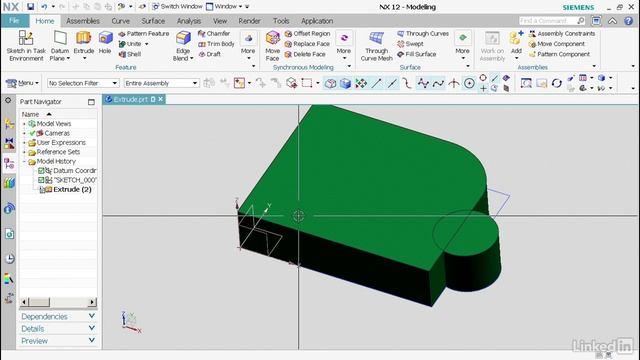Screen dimensions: 640x360
Task: Click the Undo arrow icon
Action: (x=44, y=7)
